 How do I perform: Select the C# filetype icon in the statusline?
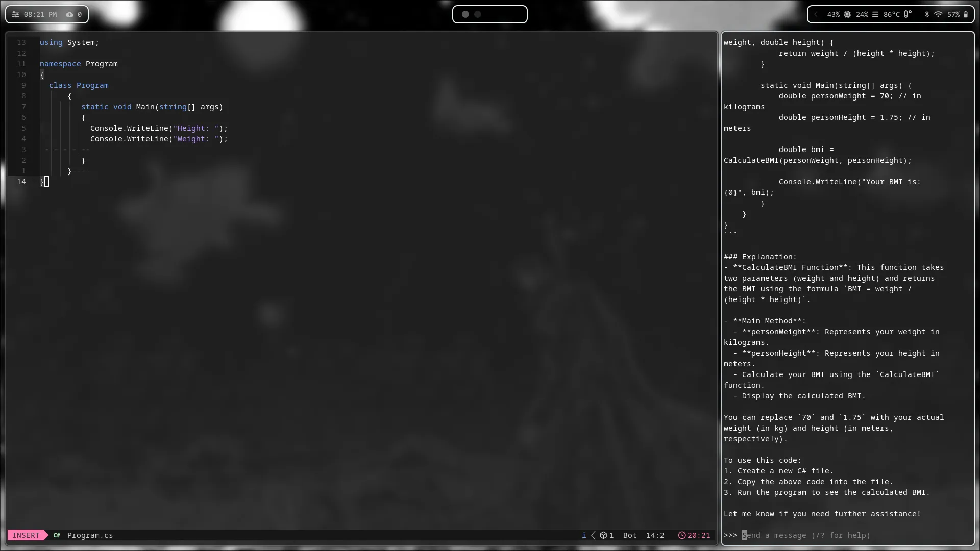pos(56,535)
